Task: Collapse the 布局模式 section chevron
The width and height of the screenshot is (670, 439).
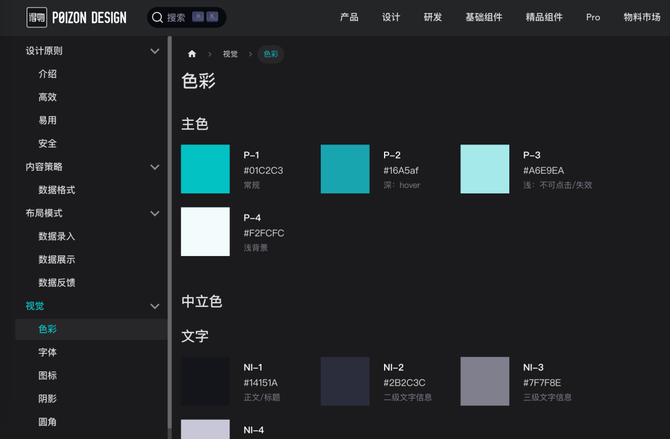Action: tap(154, 213)
